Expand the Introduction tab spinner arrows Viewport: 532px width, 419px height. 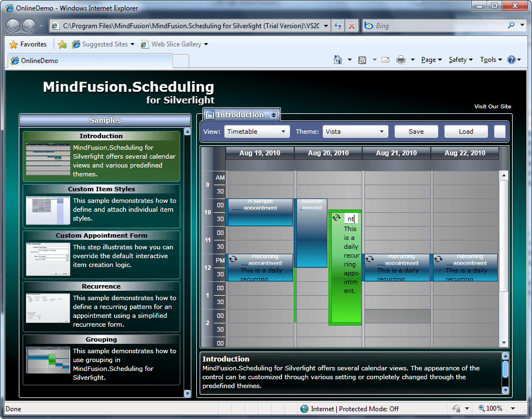pyautogui.click(x=274, y=115)
